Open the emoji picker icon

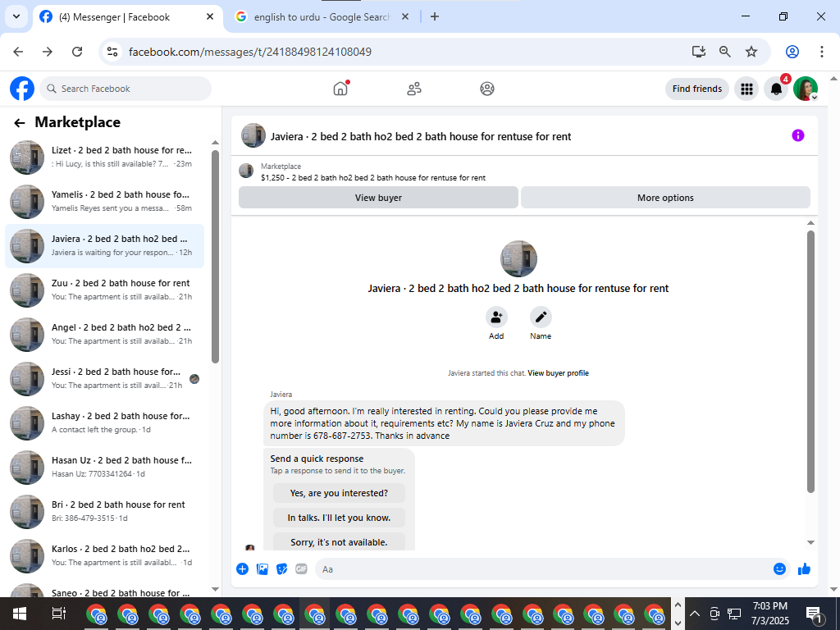pyautogui.click(x=779, y=569)
